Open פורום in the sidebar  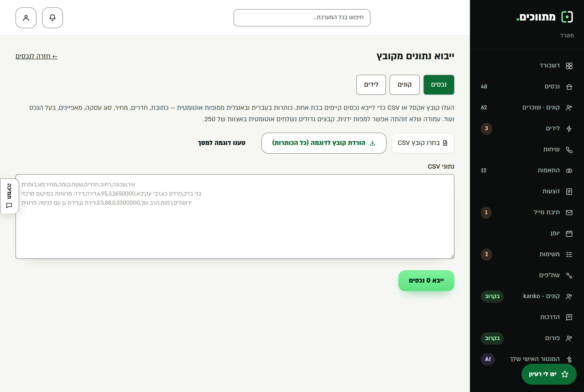point(527,338)
